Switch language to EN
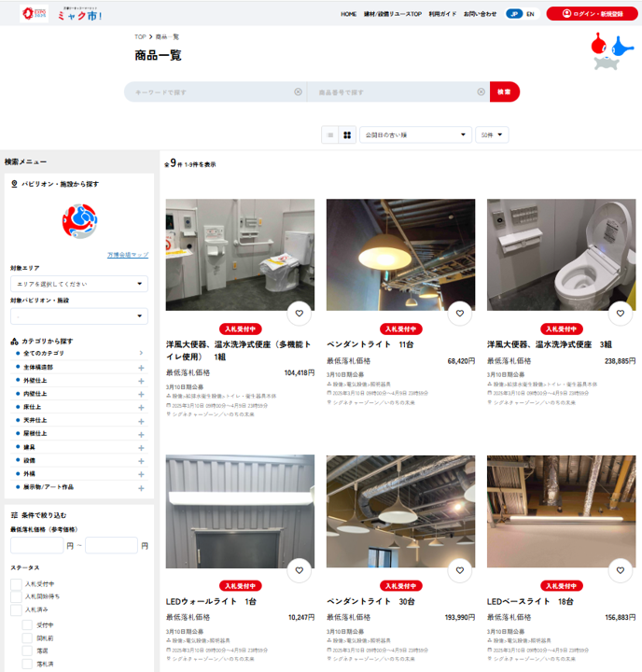The height and width of the screenshot is (672, 642). pyautogui.click(x=530, y=14)
